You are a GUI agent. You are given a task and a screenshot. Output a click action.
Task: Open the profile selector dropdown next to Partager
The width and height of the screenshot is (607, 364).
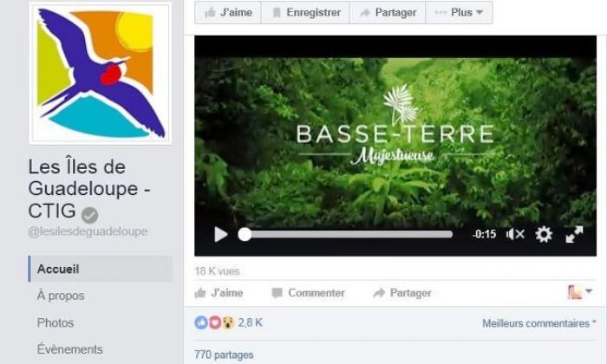[x=579, y=292]
